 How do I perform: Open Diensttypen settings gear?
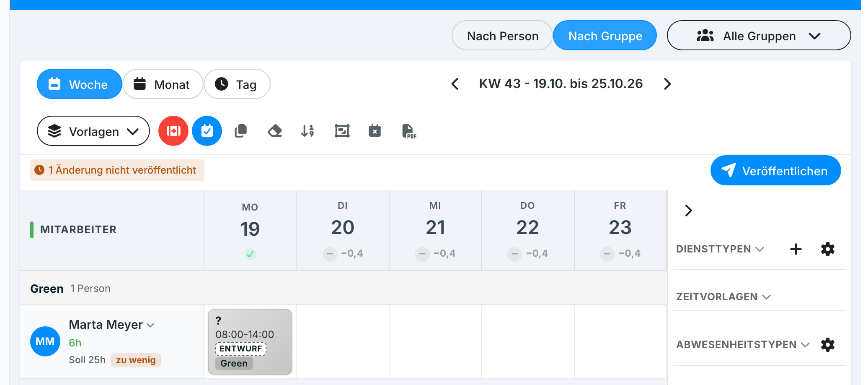pyautogui.click(x=828, y=249)
